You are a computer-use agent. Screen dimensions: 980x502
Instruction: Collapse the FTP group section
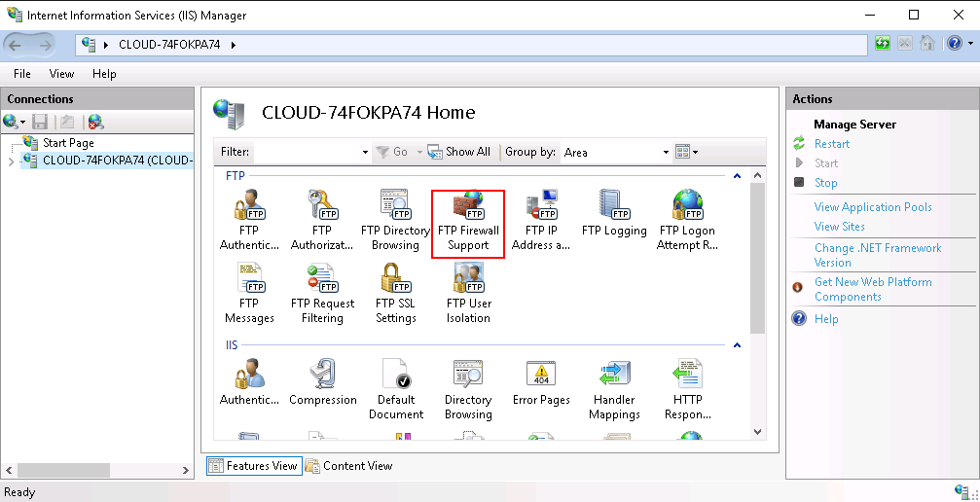[737, 176]
